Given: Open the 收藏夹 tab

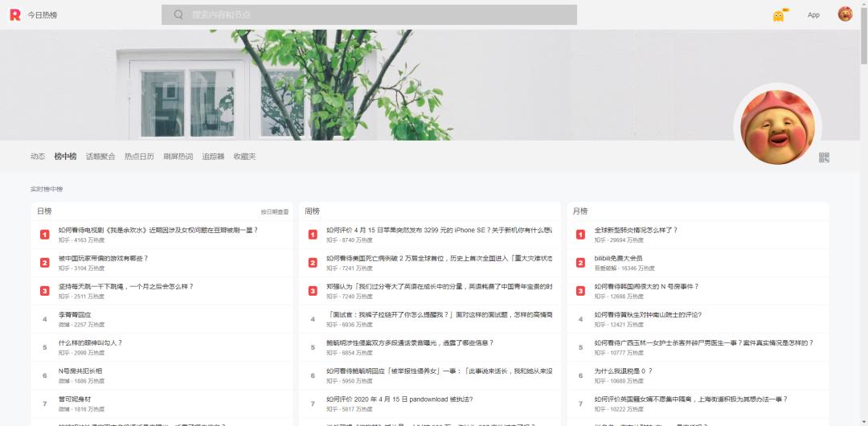Looking at the screenshot, I should coord(244,157).
